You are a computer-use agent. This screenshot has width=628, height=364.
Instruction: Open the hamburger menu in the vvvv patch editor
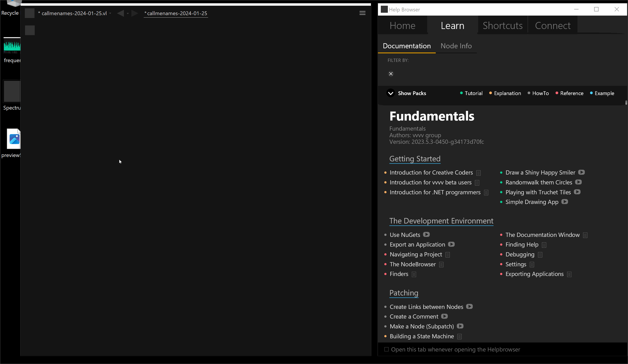(362, 13)
